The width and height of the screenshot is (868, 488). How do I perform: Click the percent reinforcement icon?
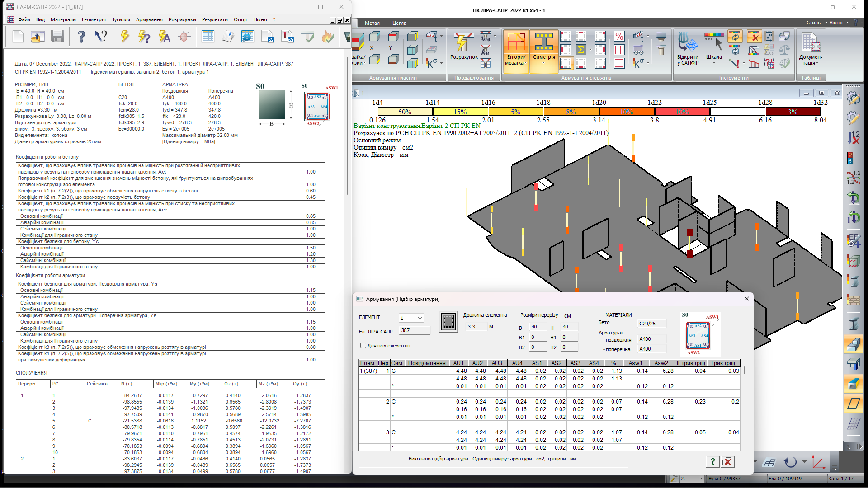point(619,36)
